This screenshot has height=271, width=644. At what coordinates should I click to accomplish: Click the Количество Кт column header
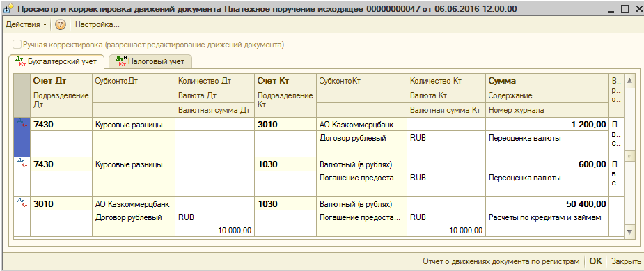point(446,81)
